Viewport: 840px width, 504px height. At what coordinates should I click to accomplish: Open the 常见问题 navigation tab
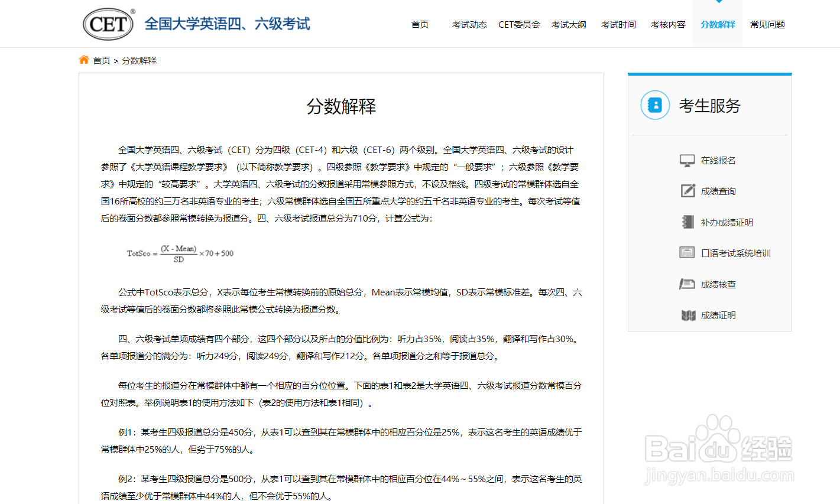(x=767, y=24)
